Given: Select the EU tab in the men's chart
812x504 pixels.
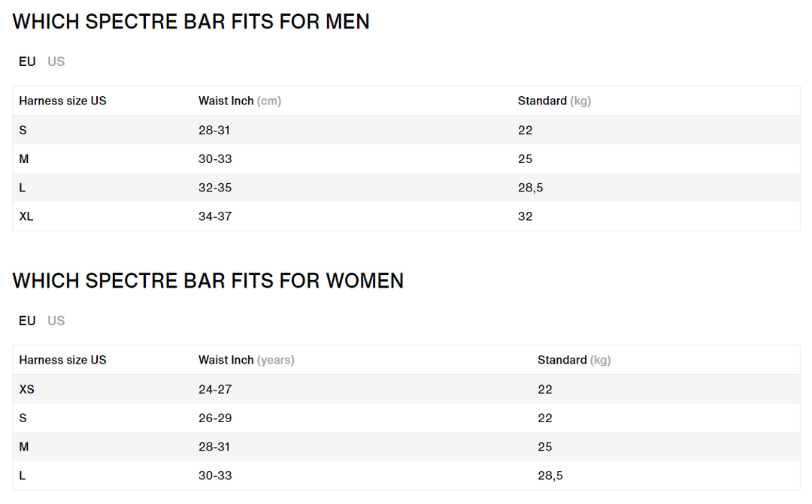Looking at the screenshot, I should 27,62.
